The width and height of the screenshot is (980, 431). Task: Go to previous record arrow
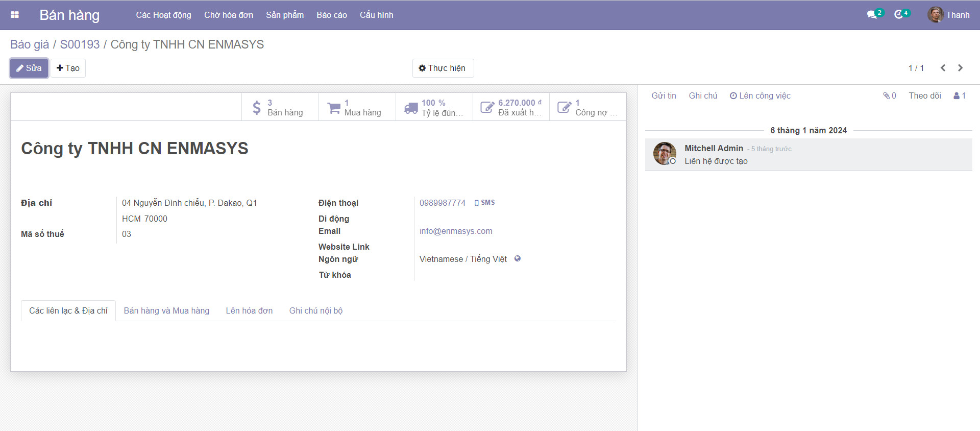pyautogui.click(x=943, y=68)
